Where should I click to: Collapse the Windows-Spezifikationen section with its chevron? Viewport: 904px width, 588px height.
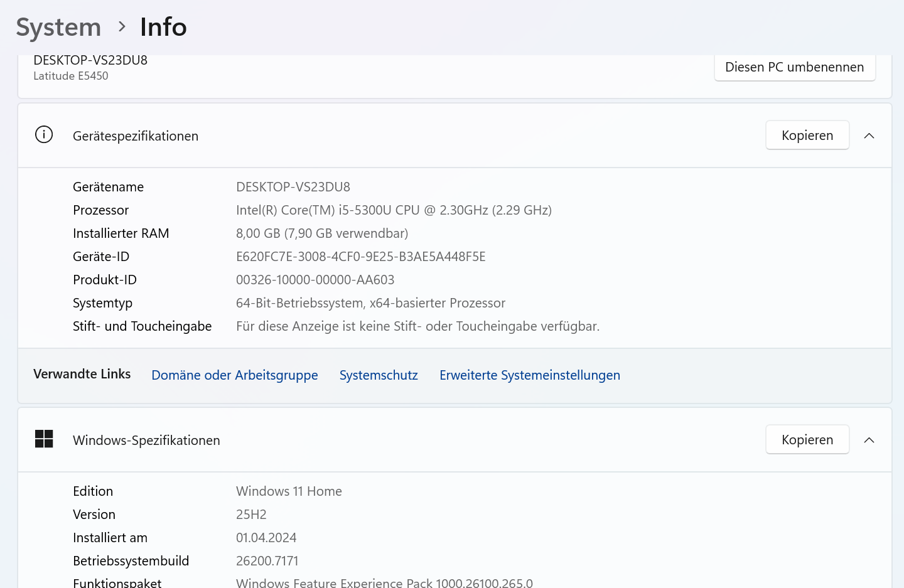pos(869,440)
